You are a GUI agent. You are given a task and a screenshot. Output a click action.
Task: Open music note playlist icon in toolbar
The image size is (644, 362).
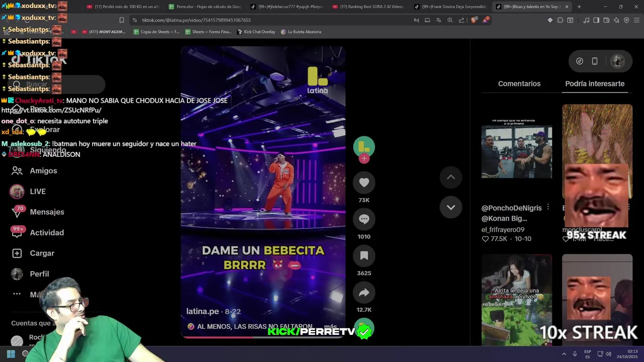[586, 20]
